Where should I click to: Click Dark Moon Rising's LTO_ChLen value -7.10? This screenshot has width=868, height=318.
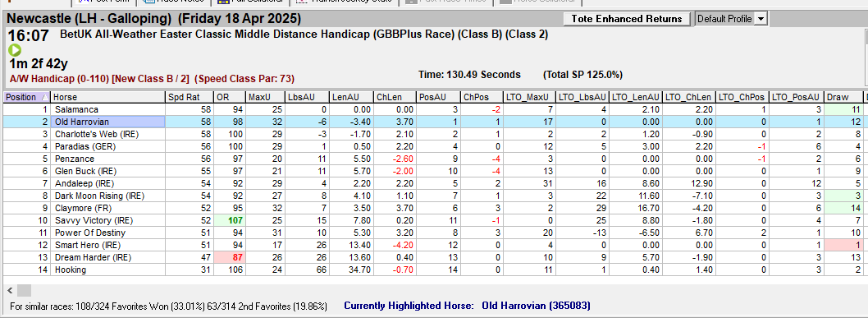pyautogui.click(x=689, y=196)
